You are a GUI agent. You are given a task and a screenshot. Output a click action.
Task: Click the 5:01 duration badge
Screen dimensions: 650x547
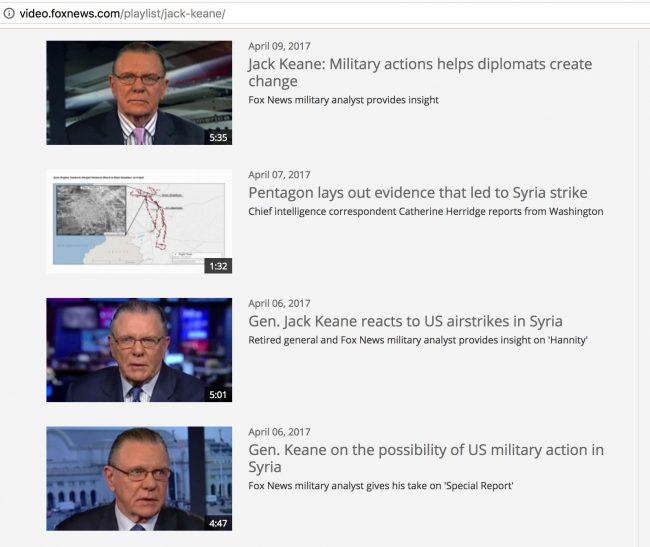218,395
